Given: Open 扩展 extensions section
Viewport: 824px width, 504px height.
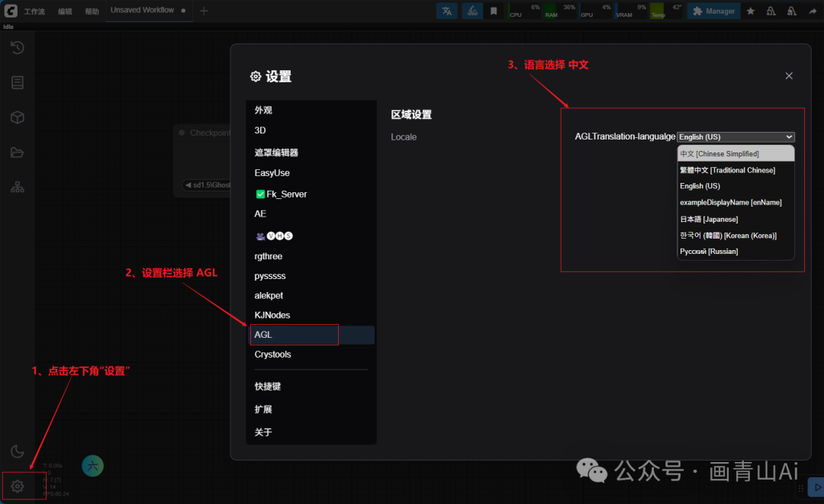Looking at the screenshot, I should [311, 409].
